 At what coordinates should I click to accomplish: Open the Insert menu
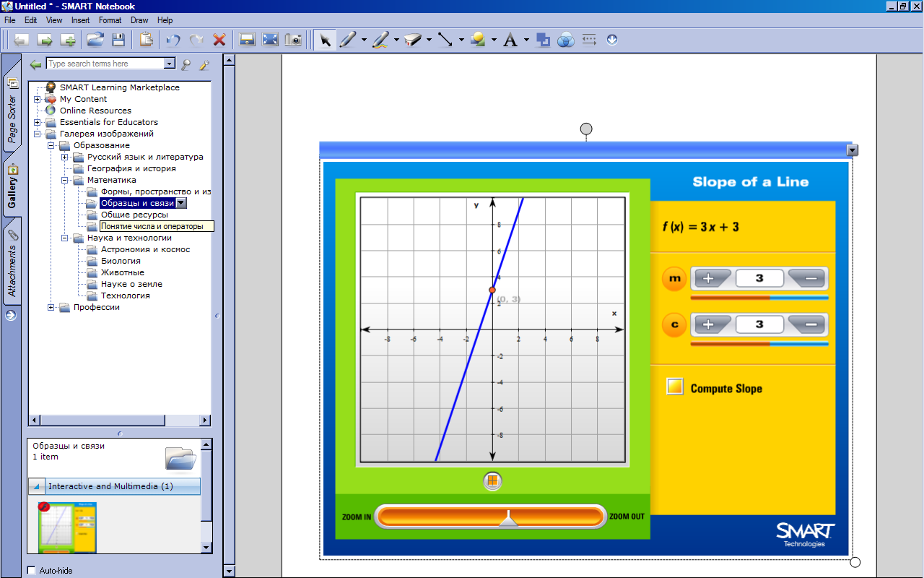point(80,20)
